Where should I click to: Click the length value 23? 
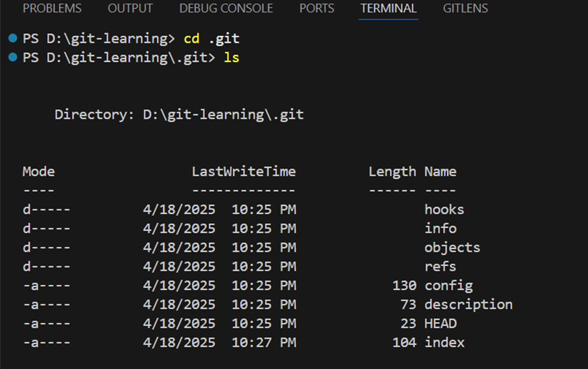point(408,323)
